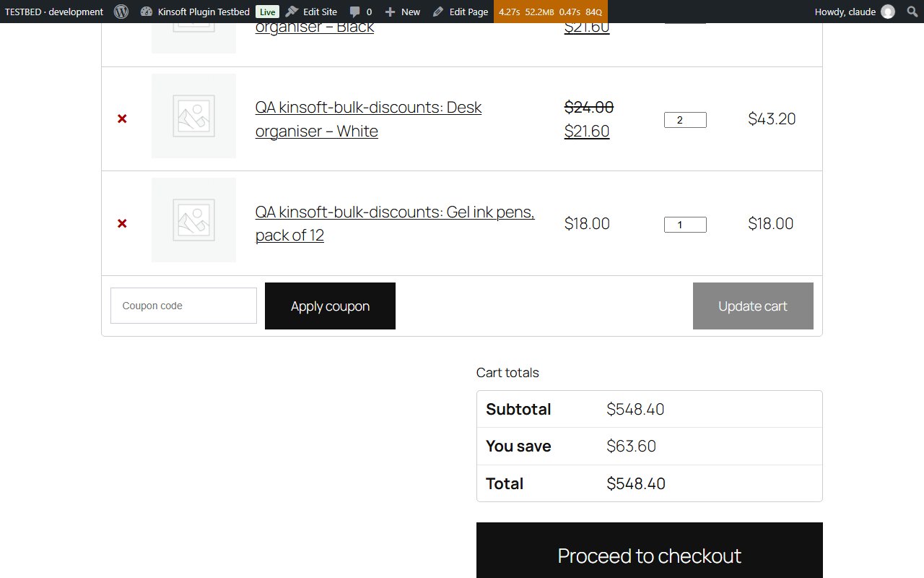Open Desk organiser – White product link
Viewport: 924px width, 578px height.
[x=368, y=119]
